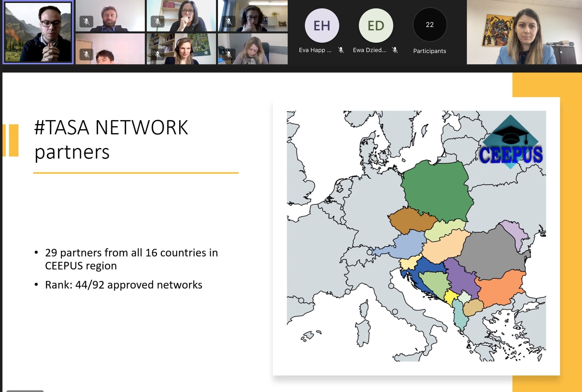
Task: Open the 22 participants overflow circle
Action: pos(430,25)
